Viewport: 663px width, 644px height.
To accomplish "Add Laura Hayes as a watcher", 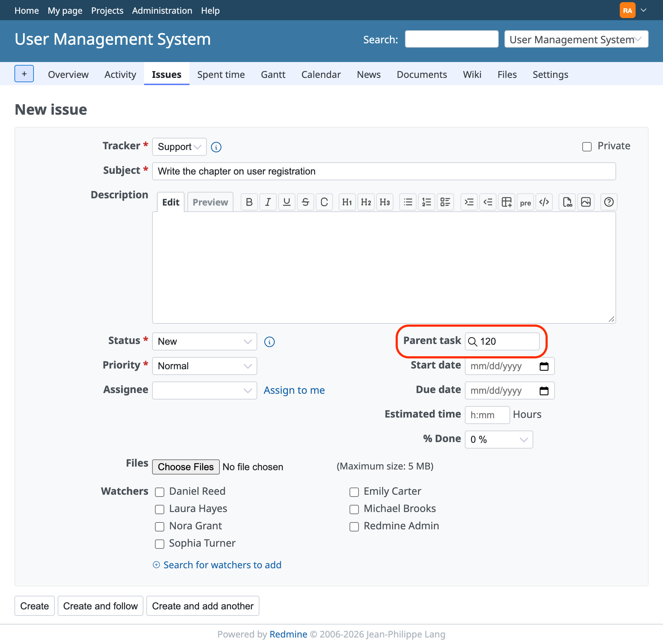I will pos(160,509).
